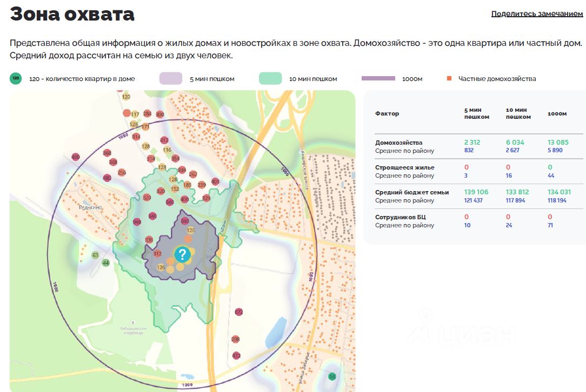586x392 pixels.
Task: Click the purple '5 мин пешком' legend swatch
Action: [x=171, y=78]
